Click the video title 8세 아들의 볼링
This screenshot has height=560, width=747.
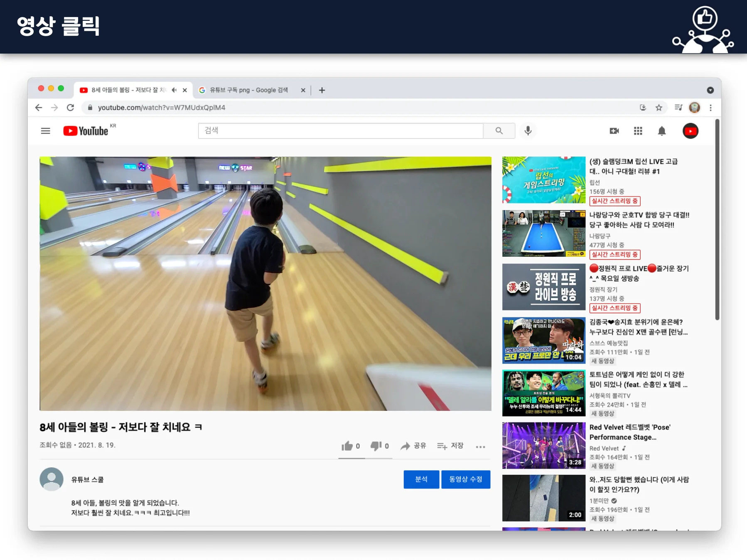click(120, 427)
